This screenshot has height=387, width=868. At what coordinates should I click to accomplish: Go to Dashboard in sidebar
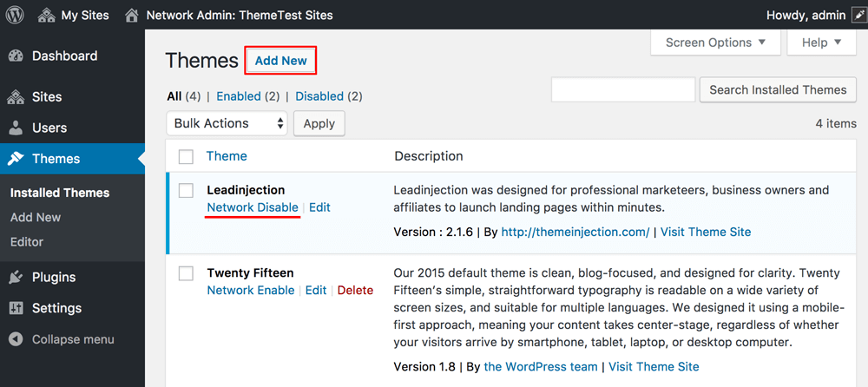coord(65,56)
